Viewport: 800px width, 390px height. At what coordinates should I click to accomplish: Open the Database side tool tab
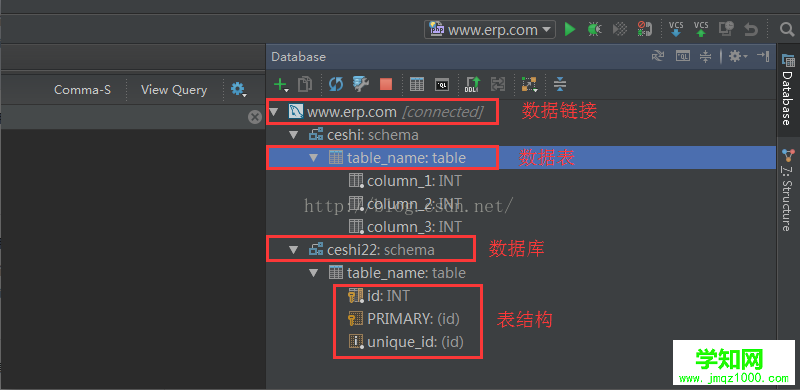(x=788, y=90)
